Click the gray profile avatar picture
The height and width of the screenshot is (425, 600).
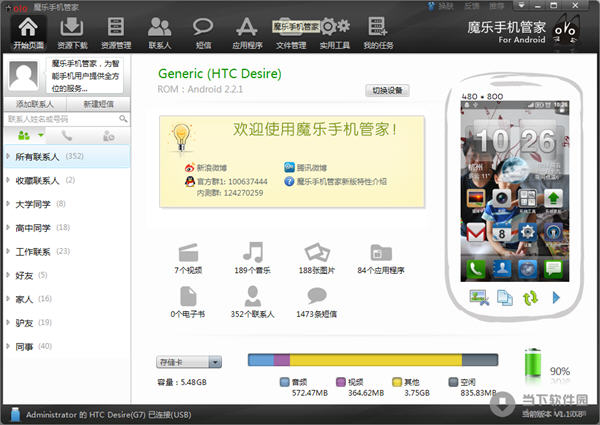(24, 75)
